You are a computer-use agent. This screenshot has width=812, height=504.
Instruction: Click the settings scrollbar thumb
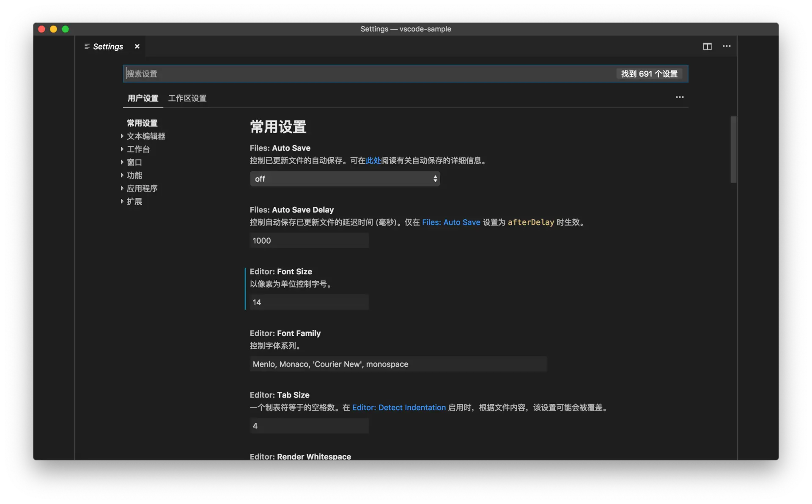click(733, 149)
